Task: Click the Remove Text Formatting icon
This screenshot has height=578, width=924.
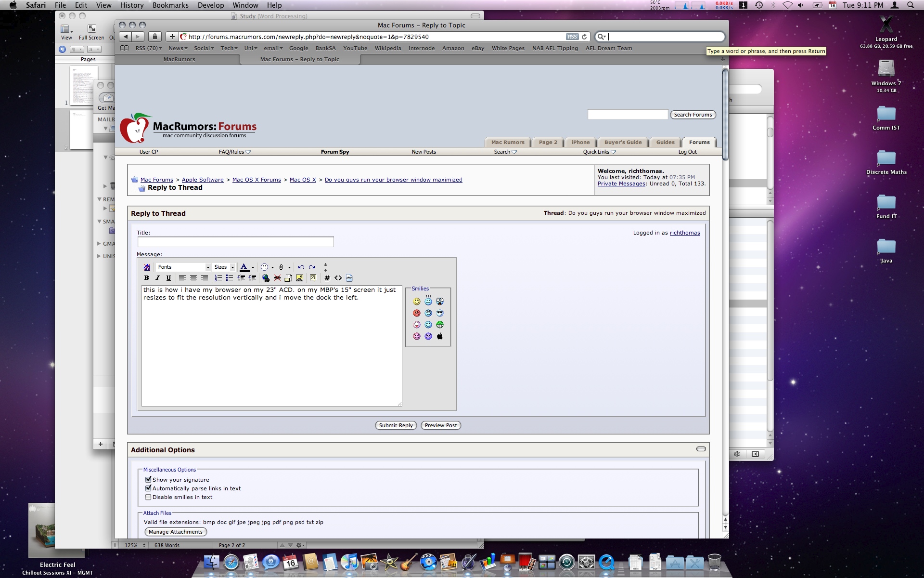Action: pyautogui.click(x=147, y=267)
